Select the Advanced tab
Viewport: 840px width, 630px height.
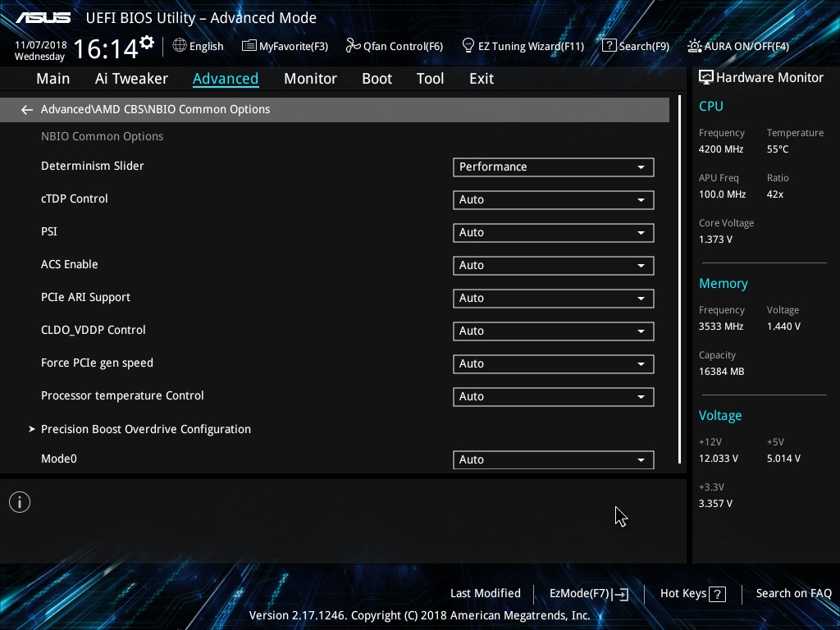[226, 78]
